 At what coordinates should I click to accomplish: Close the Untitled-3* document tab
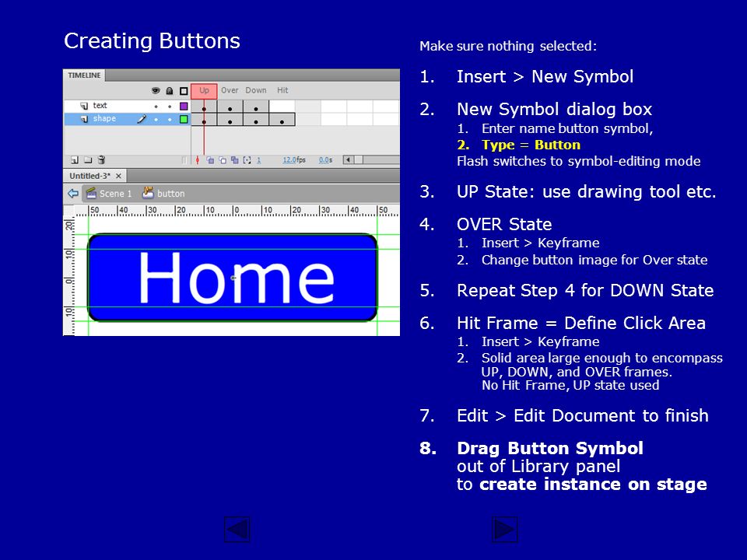[x=118, y=177]
